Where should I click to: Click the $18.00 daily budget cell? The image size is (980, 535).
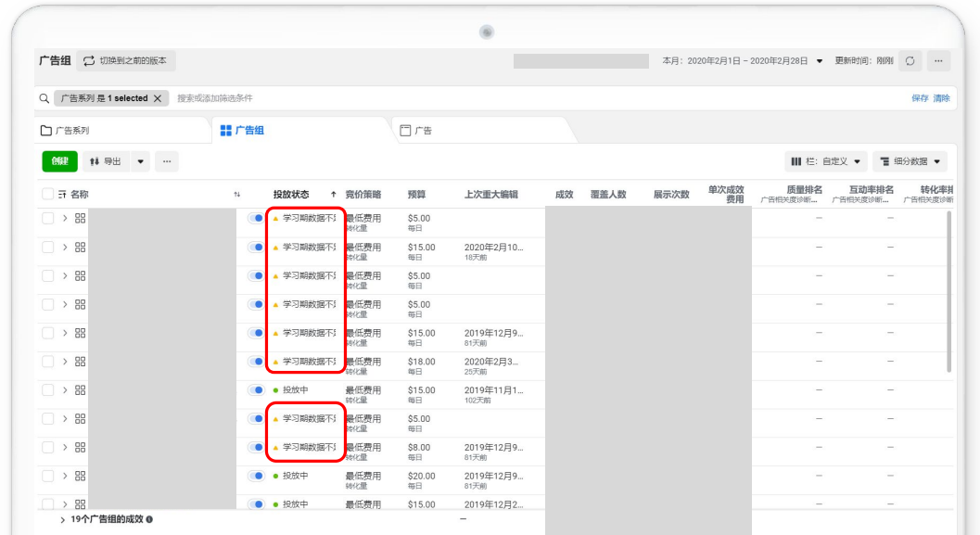(x=421, y=365)
